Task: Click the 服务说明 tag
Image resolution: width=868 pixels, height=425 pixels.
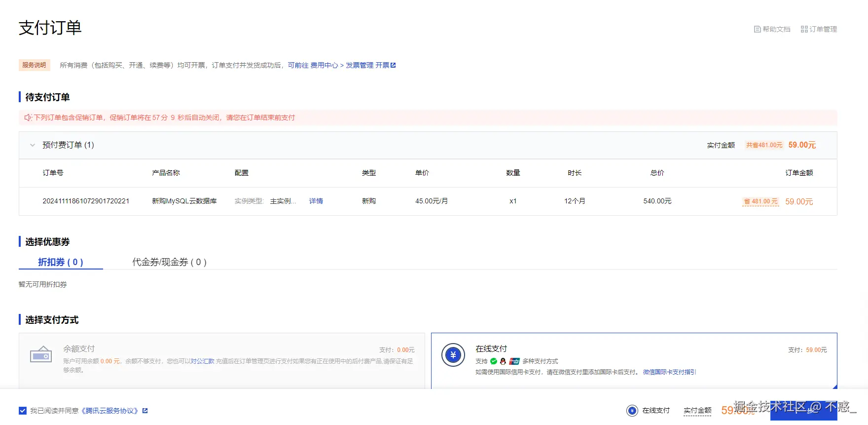Action: click(34, 65)
